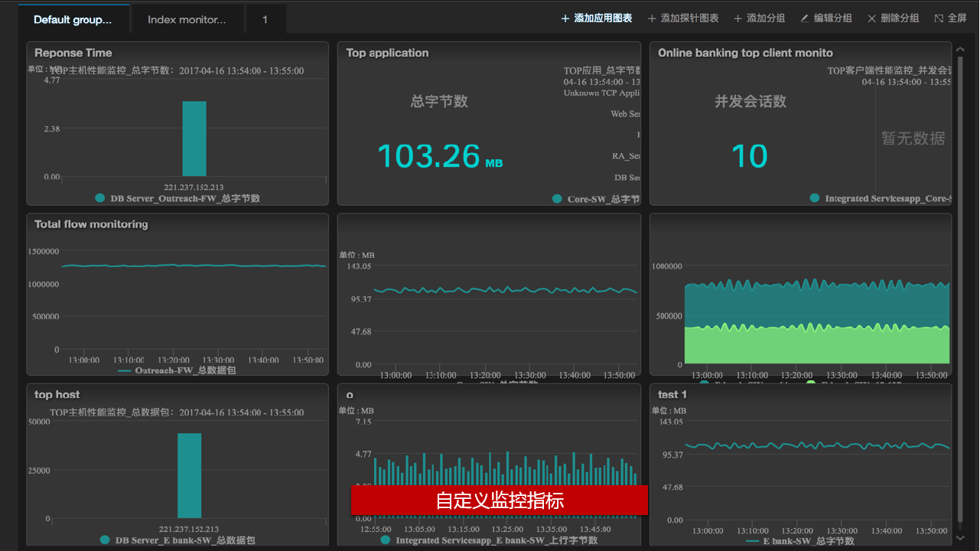Viewport: 980px width, 551px height.
Task: Click the 添加应用图表 button
Action: [x=597, y=18]
